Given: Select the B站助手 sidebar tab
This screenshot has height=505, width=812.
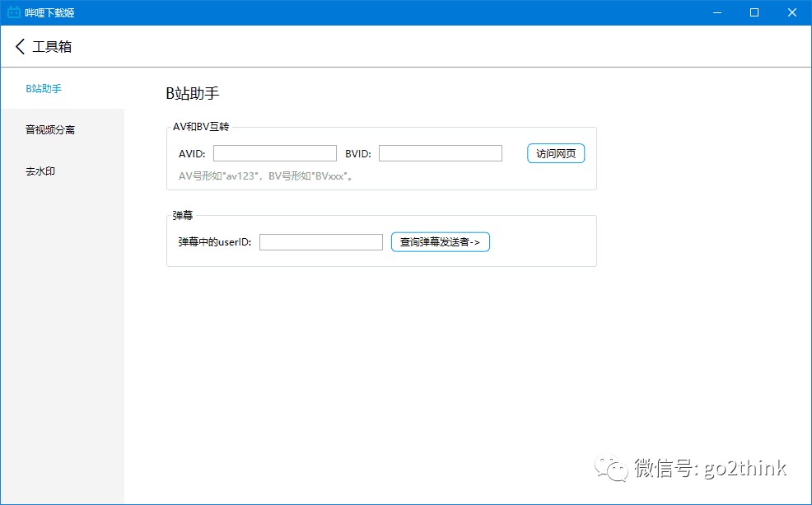Looking at the screenshot, I should click(x=62, y=89).
